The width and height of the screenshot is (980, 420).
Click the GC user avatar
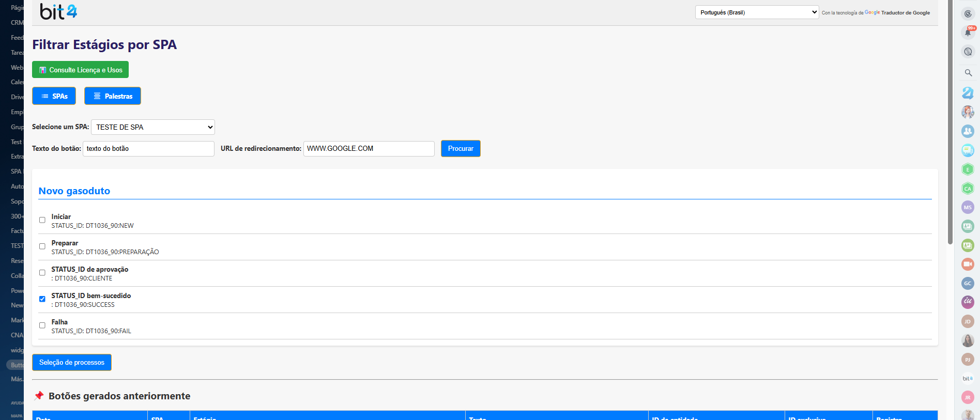pos(968,283)
